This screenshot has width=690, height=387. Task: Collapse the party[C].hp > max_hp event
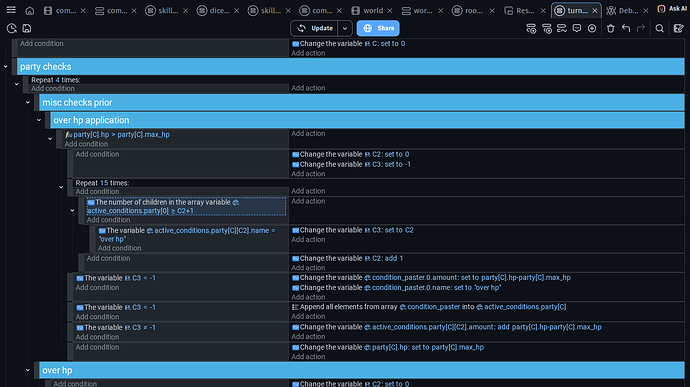click(50, 139)
